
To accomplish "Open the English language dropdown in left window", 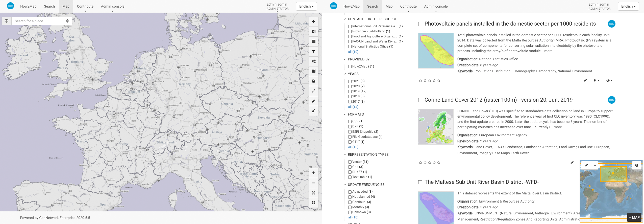I will (306, 6).
